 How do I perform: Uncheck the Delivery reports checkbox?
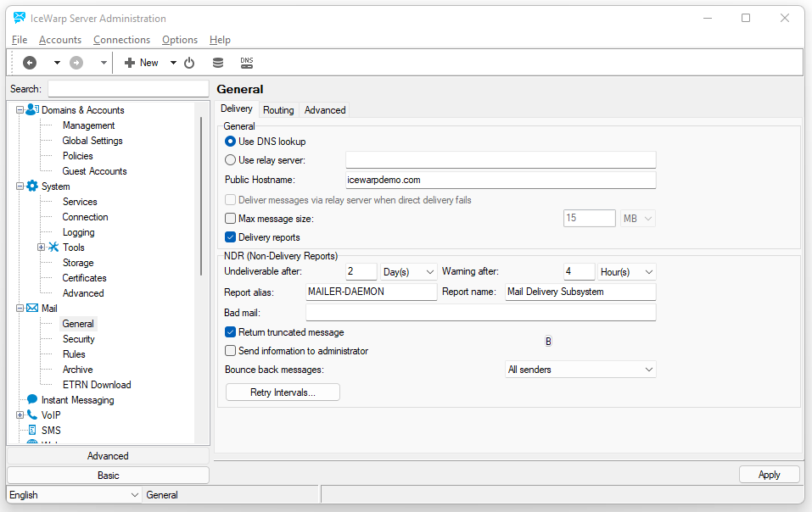(x=231, y=237)
